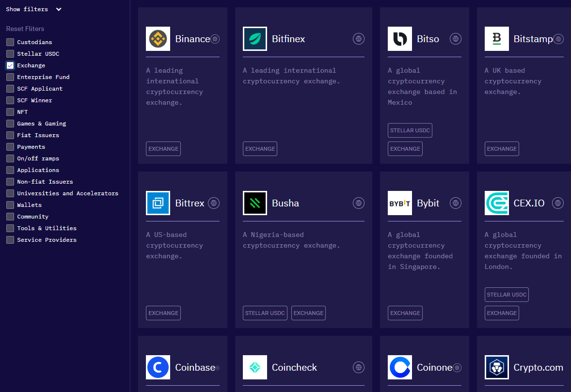Screen dimensions: 571x392
Task: Click the EXCHANGE tag on Binance card
Action: click(163, 149)
